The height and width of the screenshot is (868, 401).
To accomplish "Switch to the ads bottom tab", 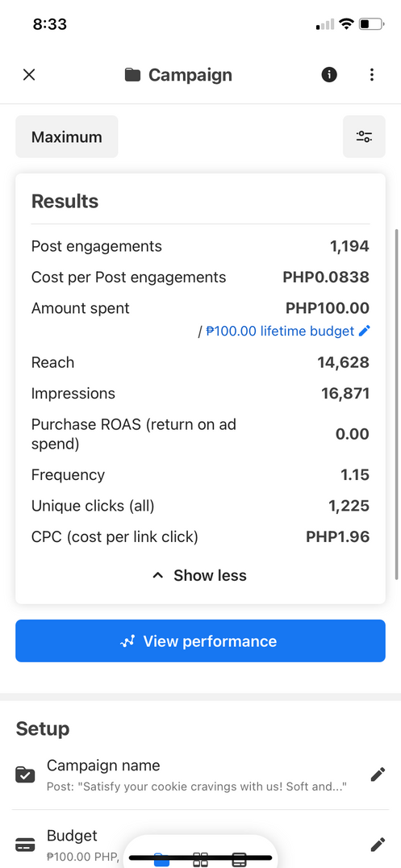I will tap(239, 859).
